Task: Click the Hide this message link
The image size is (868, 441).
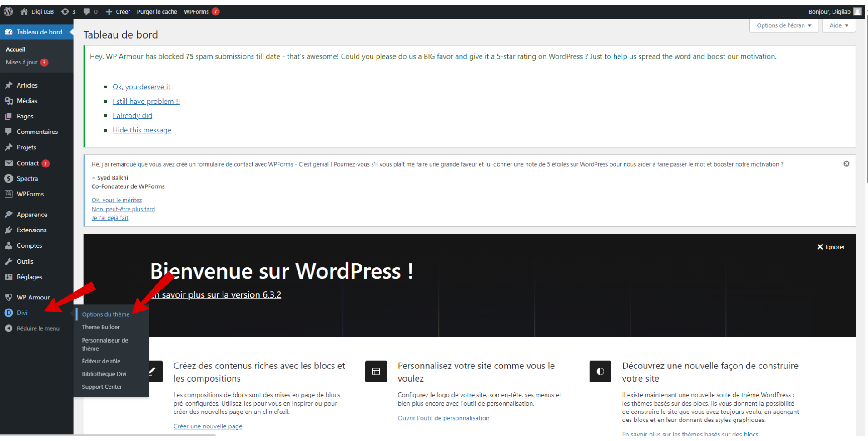Action: [142, 130]
